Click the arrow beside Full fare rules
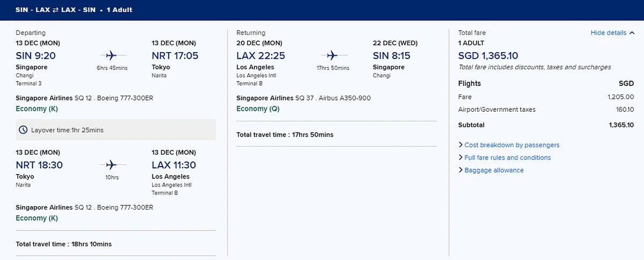 460,157
